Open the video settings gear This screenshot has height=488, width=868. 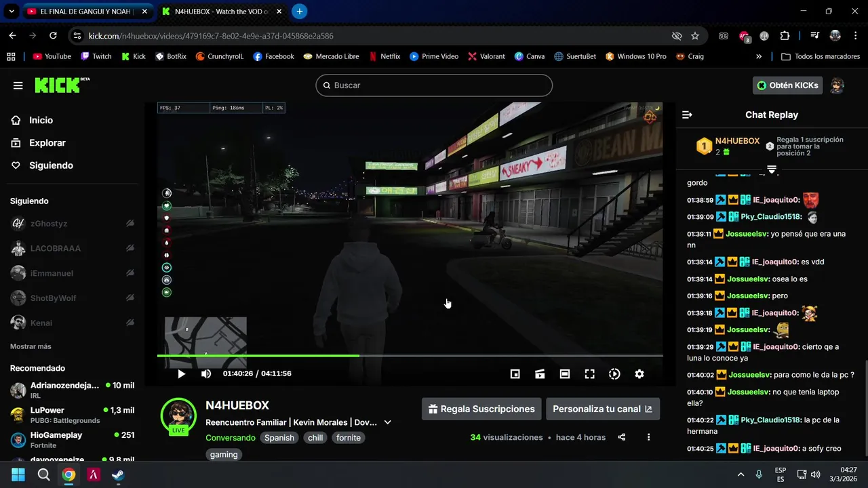point(639,374)
